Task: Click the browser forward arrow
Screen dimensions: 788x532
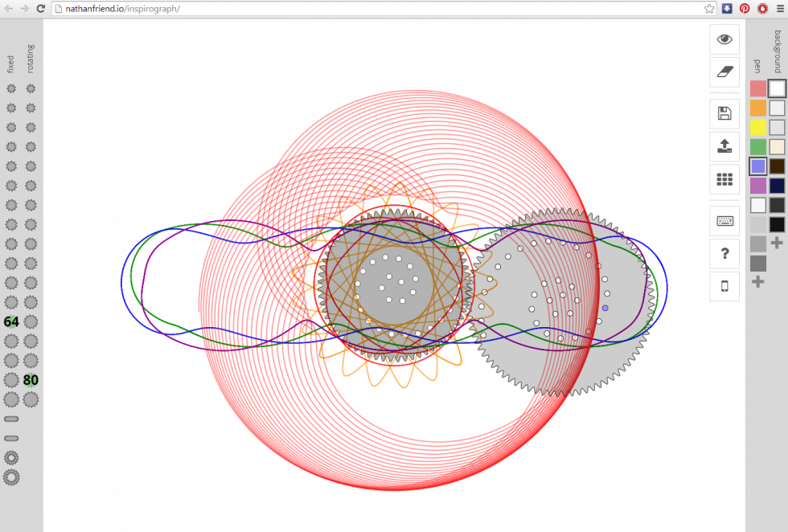Action: click(x=25, y=9)
